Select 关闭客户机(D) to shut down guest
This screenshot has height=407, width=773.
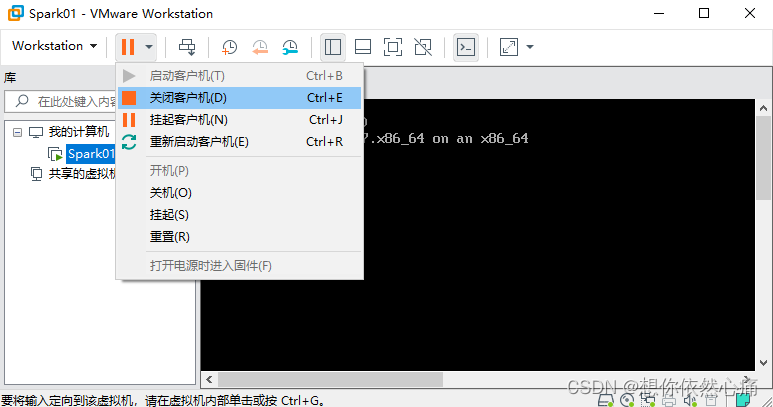click(x=240, y=98)
